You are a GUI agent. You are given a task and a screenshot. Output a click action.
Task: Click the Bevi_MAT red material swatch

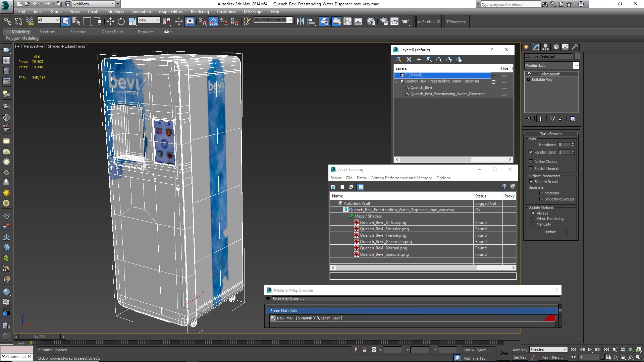(x=549, y=318)
